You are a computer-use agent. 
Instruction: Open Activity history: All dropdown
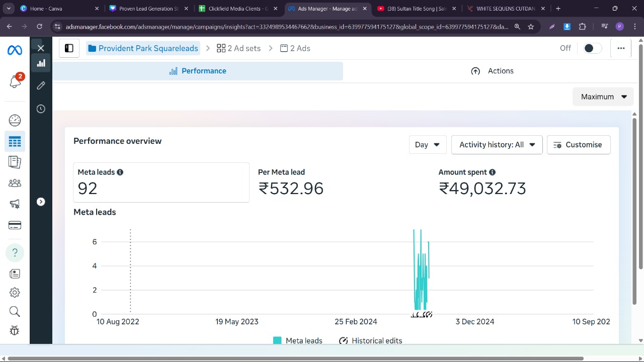point(497,145)
